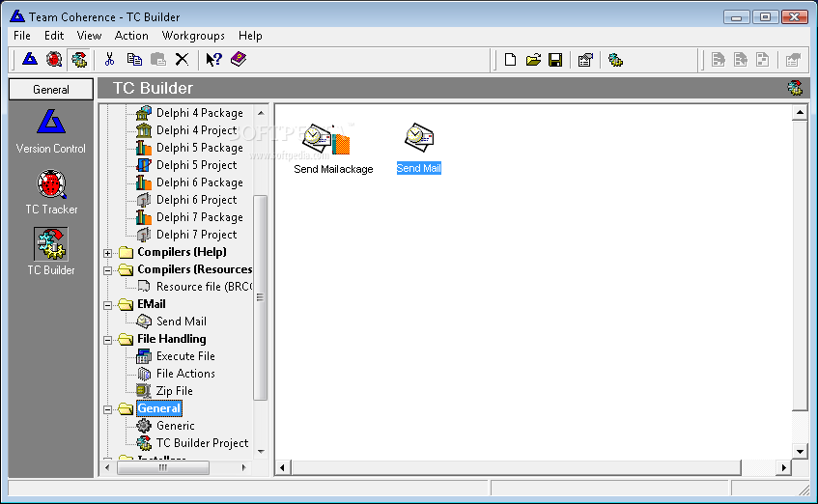Viewport: 818px width, 504px height.
Task: Collapse the File Handling folder
Action: coord(107,340)
